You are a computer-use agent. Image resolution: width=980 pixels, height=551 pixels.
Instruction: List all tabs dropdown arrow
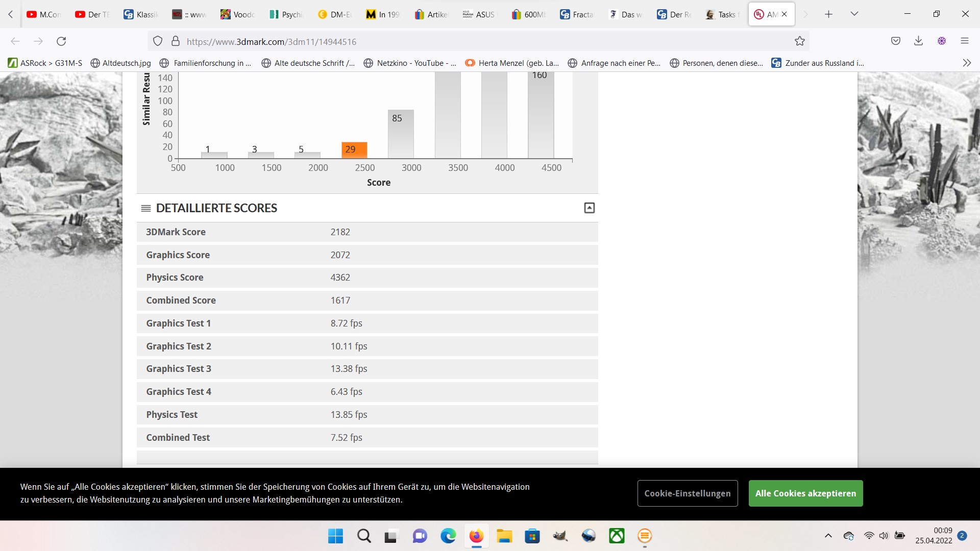pos(854,14)
